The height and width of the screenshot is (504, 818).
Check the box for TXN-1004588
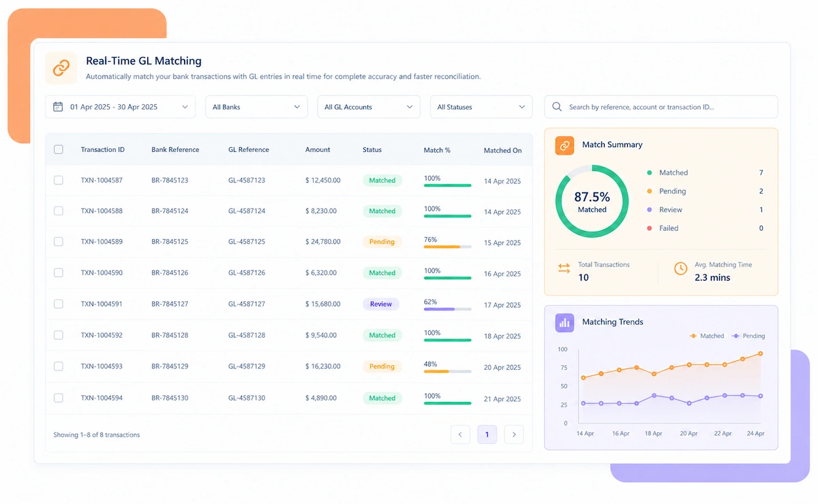(x=59, y=211)
